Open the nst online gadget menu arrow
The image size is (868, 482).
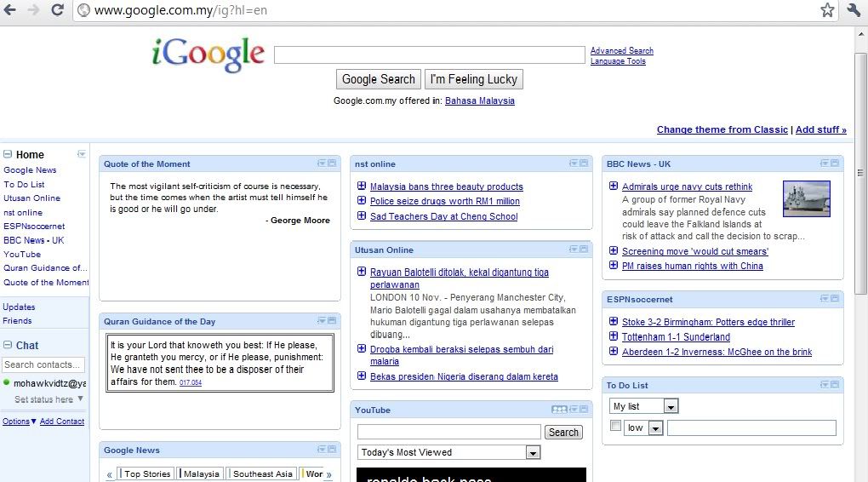(x=574, y=164)
